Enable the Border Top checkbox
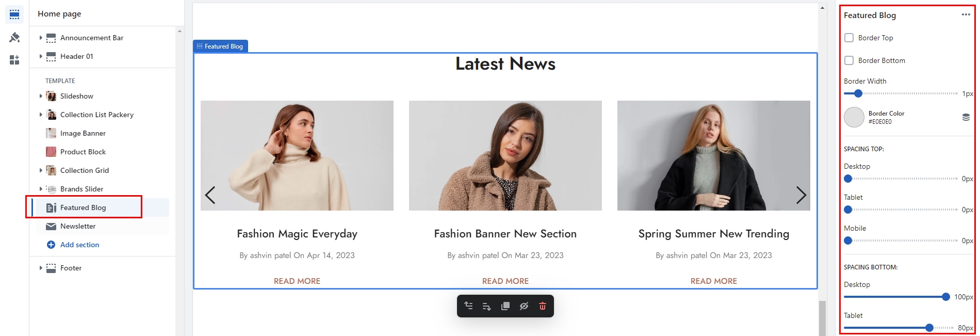This screenshot has height=336, width=980. 849,38
